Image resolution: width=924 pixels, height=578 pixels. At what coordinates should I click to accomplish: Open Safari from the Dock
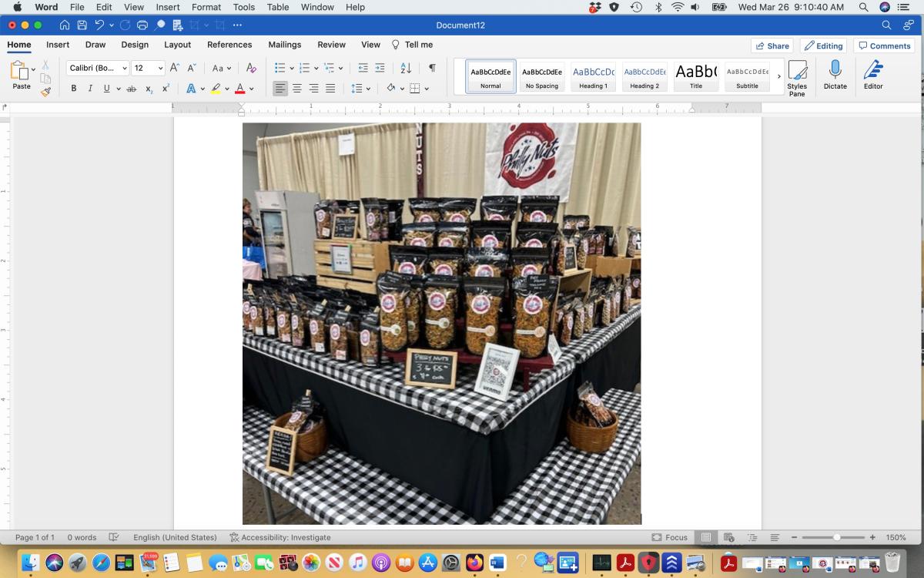[101, 562]
